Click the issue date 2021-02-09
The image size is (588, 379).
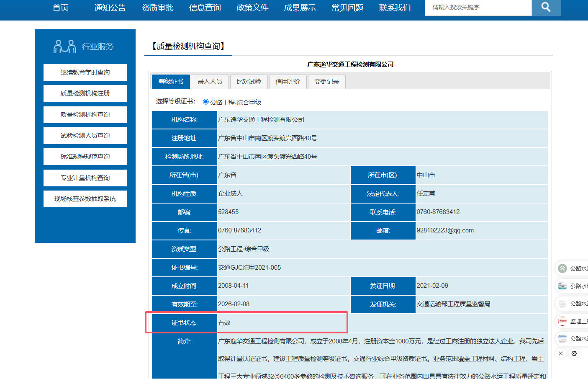point(432,286)
